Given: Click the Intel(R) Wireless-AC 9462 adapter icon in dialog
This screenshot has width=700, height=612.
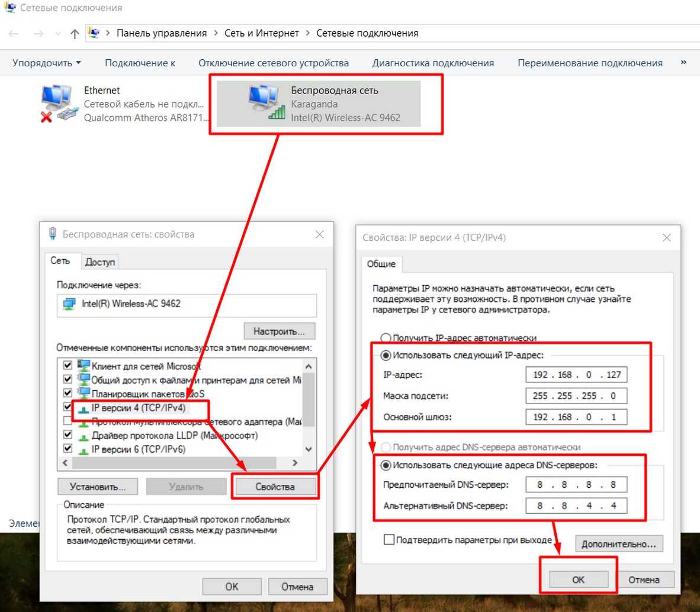Looking at the screenshot, I should pyautogui.click(x=69, y=304).
